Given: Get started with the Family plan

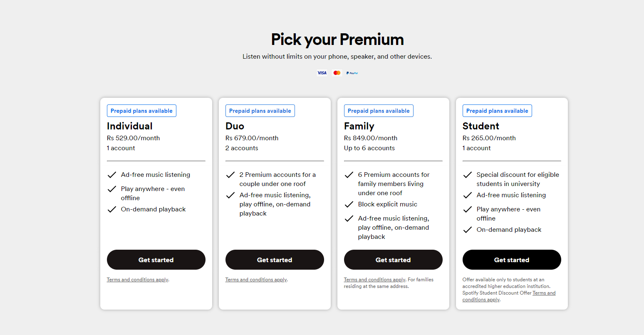Looking at the screenshot, I should pyautogui.click(x=393, y=260).
